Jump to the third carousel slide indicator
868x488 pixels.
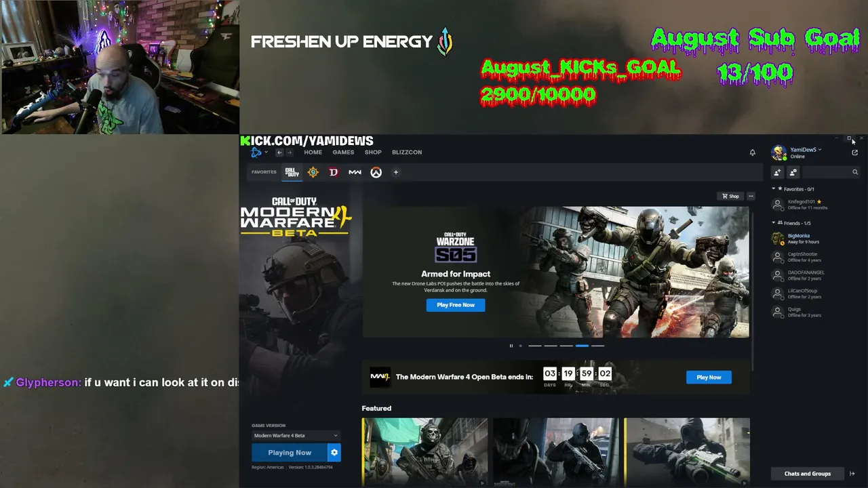click(551, 346)
